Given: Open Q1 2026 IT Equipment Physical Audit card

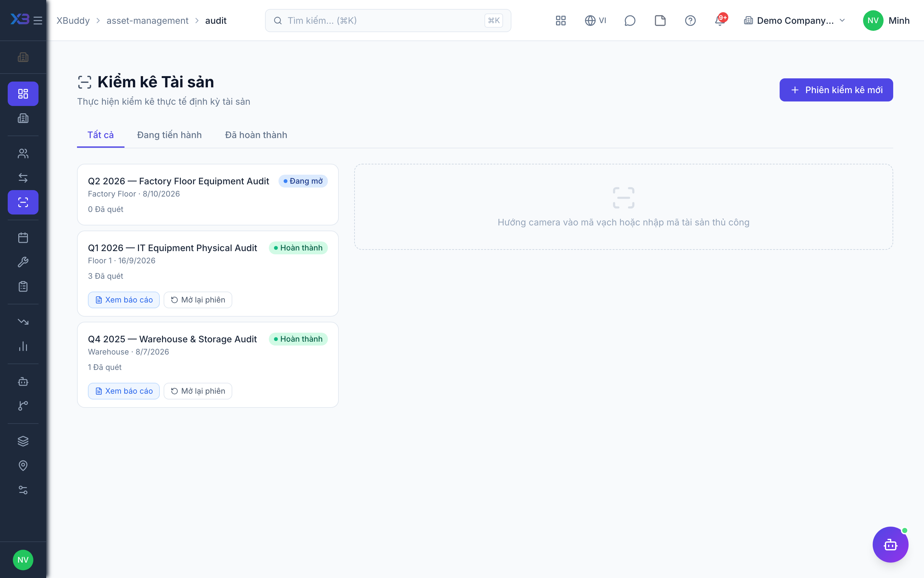Looking at the screenshot, I should [x=208, y=273].
